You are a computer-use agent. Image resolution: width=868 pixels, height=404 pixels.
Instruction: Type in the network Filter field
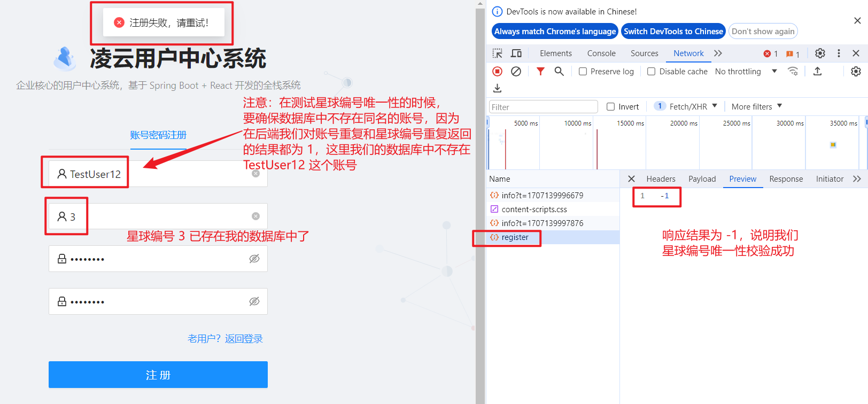point(543,107)
